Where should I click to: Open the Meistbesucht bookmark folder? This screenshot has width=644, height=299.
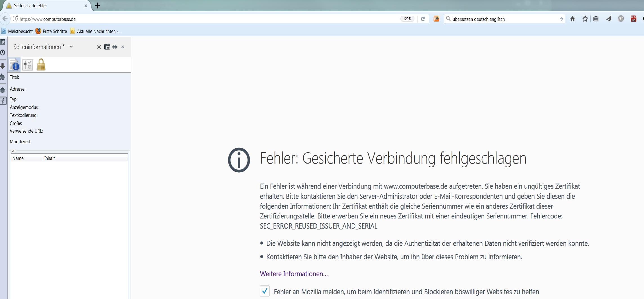17,31
